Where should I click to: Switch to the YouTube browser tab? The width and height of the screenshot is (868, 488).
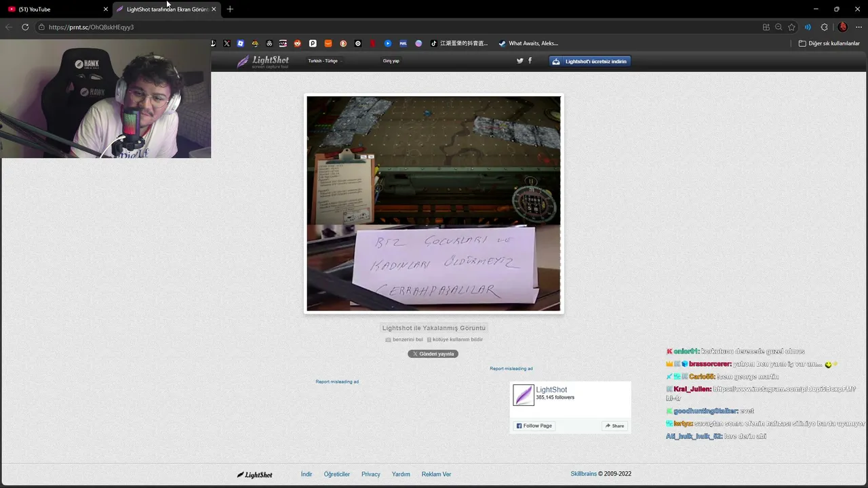point(56,9)
